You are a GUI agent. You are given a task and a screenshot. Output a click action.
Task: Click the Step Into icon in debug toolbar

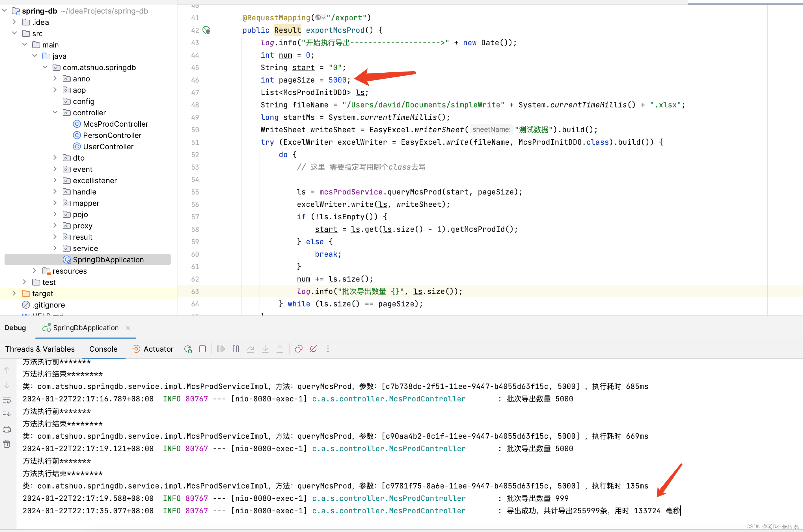[266, 349]
